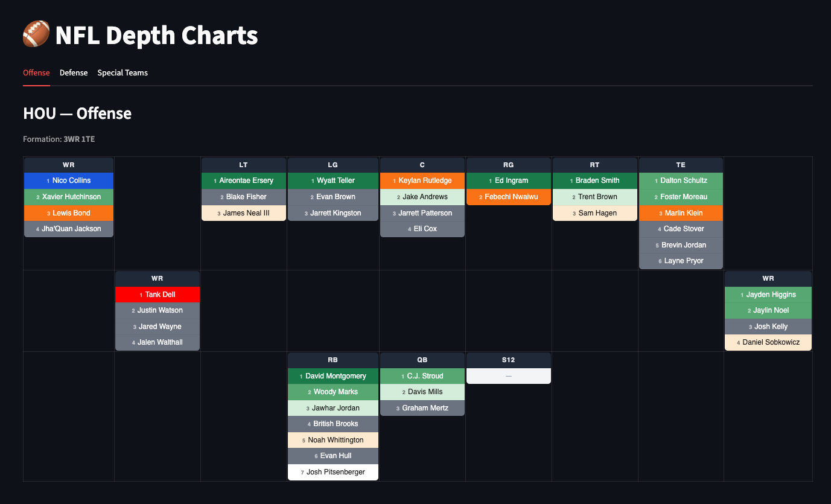Click Febechi Nwaiwu orange cell
The width and height of the screenshot is (831, 504).
tap(509, 197)
